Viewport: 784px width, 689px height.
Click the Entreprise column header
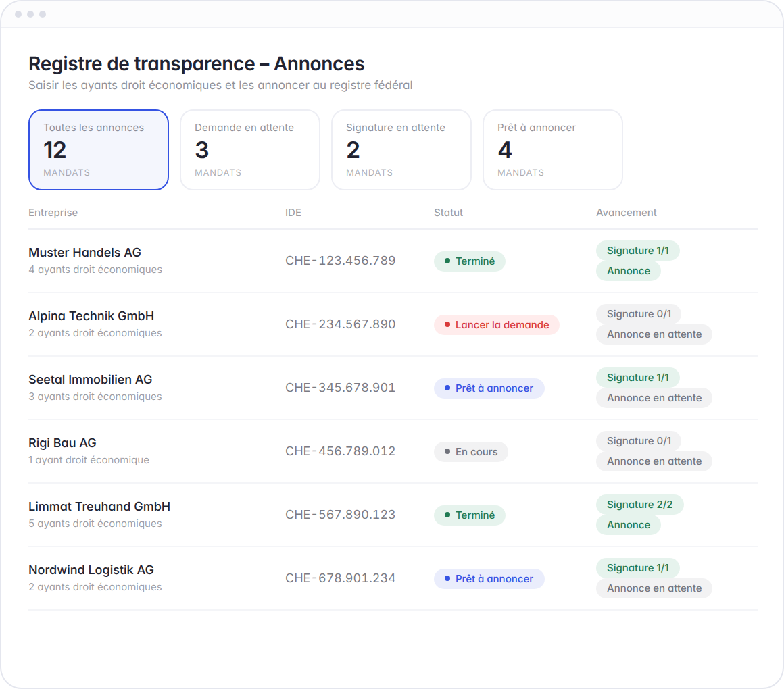click(53, 213)
